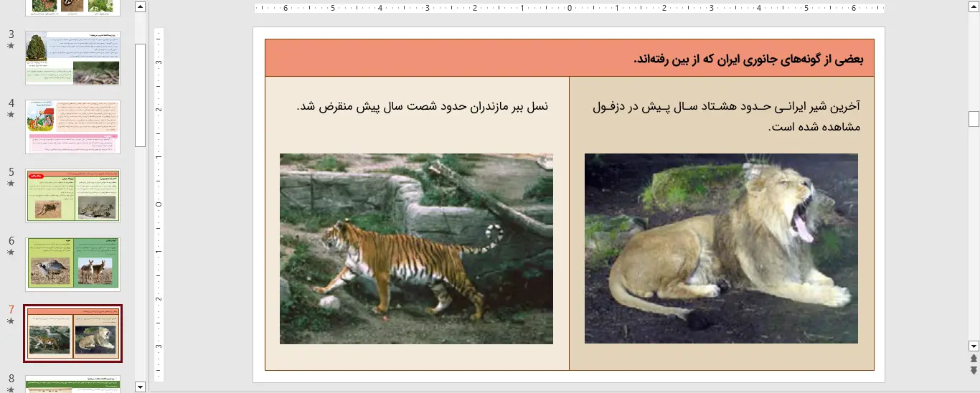The image size is (980, 393).
Task: Click thumbnail panel scroll down arrow
Action: [140, 387]
